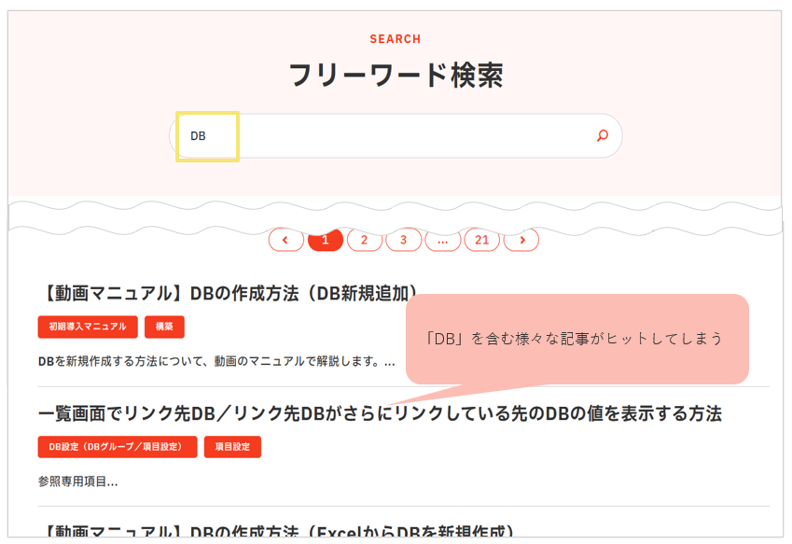The height and width of the screenshot is (544, 792).
Task: Open the article about displaying linked DB values in list view
Action: tap(379, 413)
